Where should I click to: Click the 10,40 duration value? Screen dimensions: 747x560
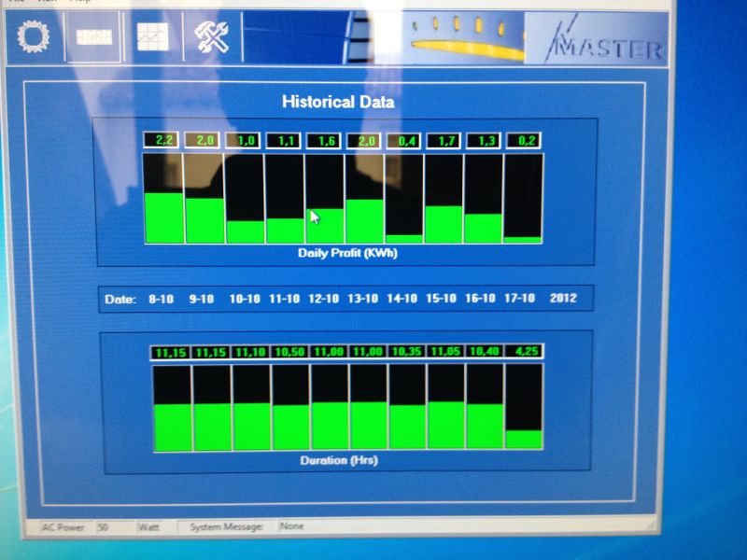click(484, 352)
